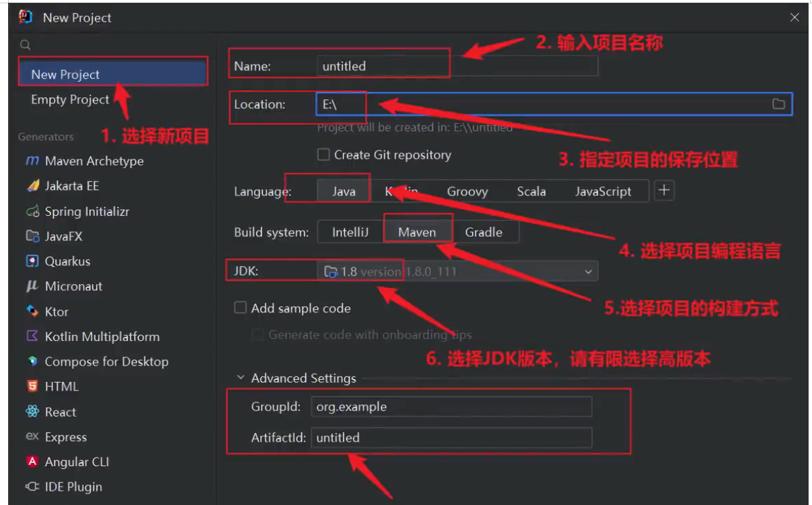The image size is (812, 505).
Task: Click the Generators section label
Action: [x=46, y=137]
